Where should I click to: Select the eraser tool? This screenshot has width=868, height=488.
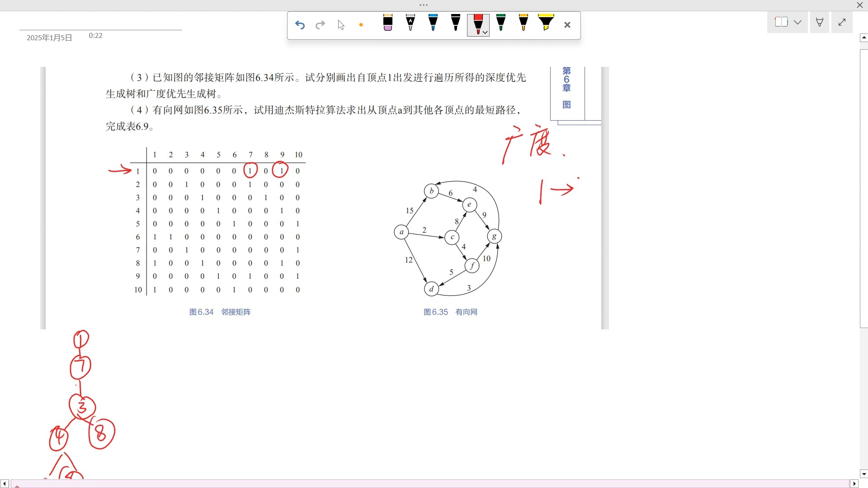[387, 23]
